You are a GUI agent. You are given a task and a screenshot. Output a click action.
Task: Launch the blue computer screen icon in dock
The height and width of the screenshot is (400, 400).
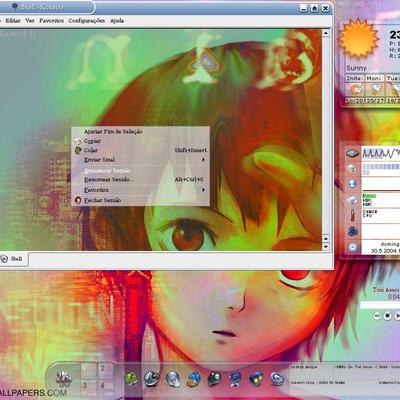coord(235,379)
